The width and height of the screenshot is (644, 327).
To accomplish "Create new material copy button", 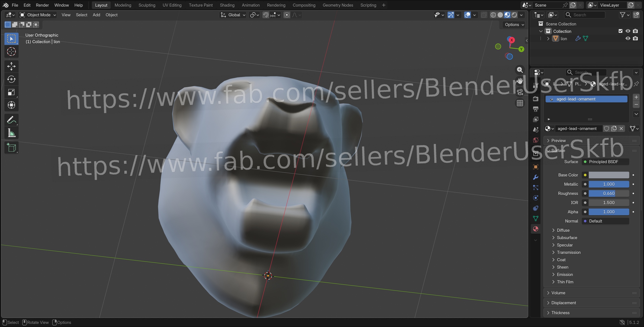I will [614, 129].
